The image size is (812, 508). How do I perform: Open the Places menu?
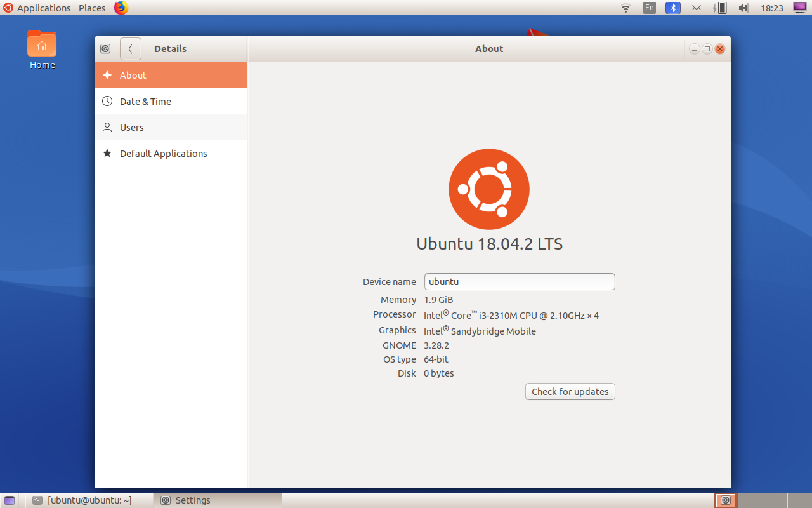click(92, 8)
